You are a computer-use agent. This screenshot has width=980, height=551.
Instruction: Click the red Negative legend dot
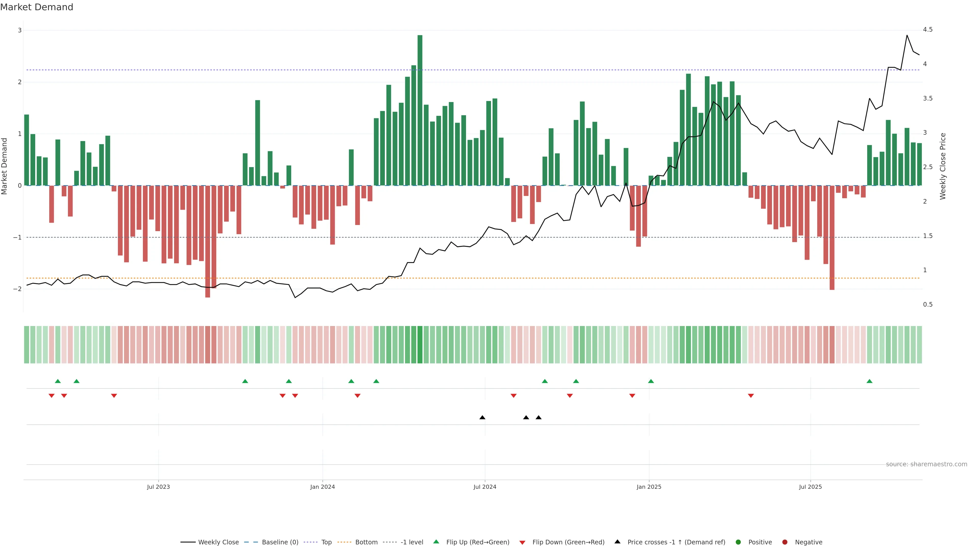click(785, 542)
